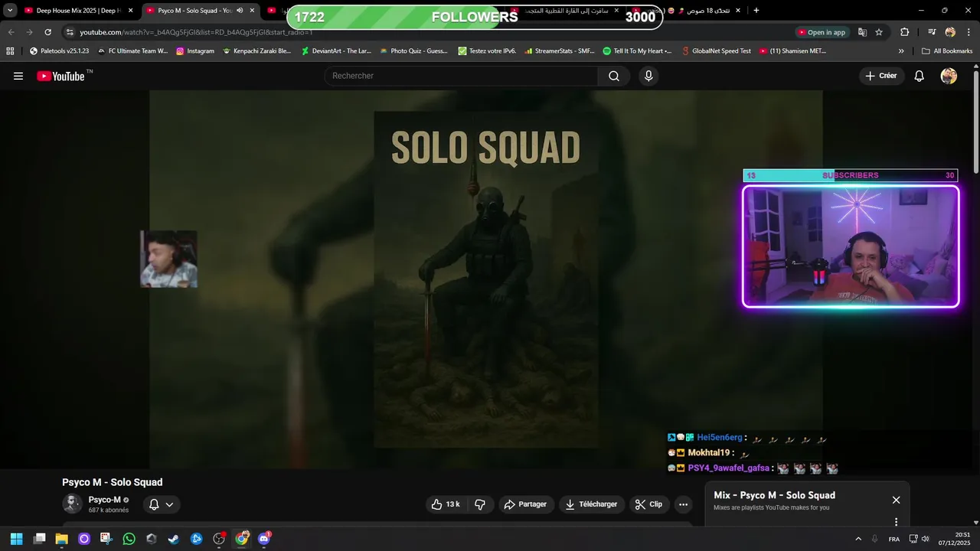Open Steam from the taskbar
This screenshot has height=551, width=980.
[174, 539]
